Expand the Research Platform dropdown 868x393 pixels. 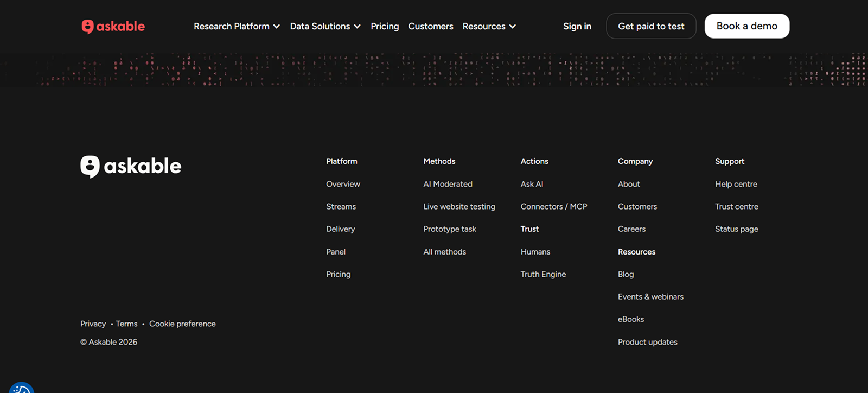[237, 26]
